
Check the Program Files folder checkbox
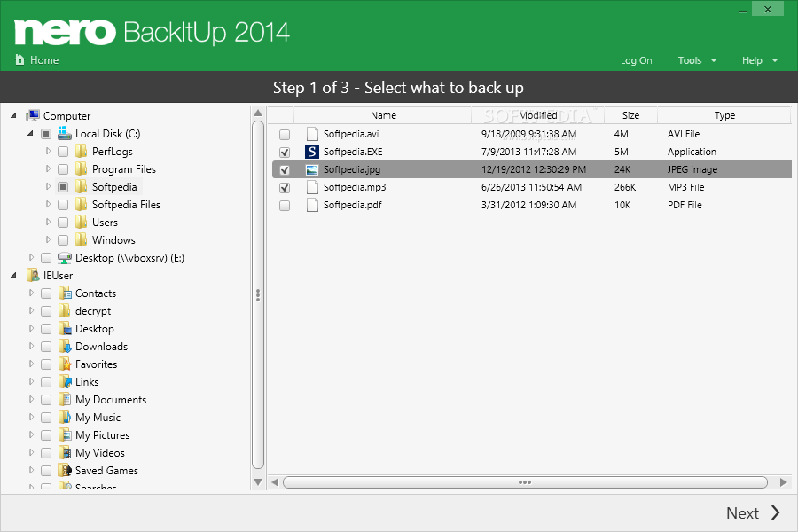(63, 169)
